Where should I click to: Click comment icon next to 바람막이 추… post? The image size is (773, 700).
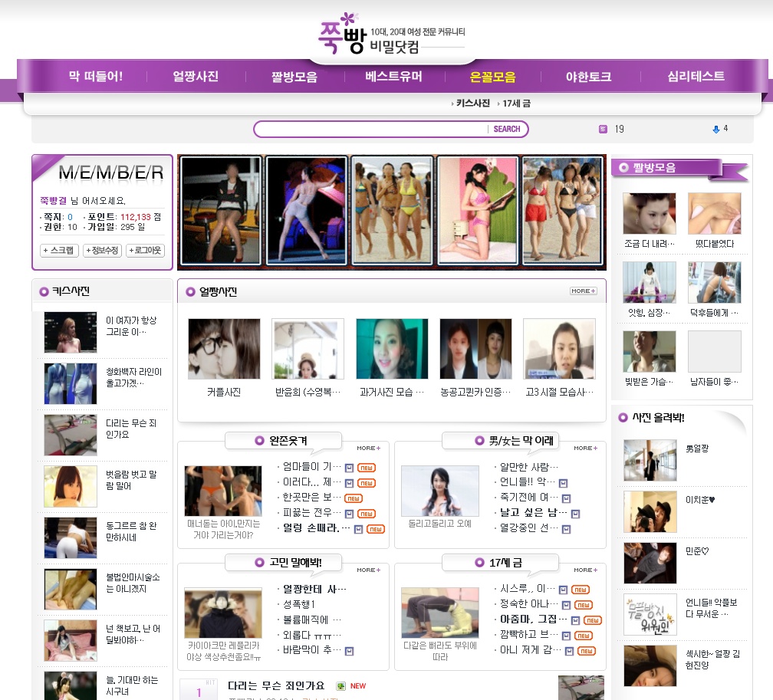pyautogui.click(x=349, y=651)
